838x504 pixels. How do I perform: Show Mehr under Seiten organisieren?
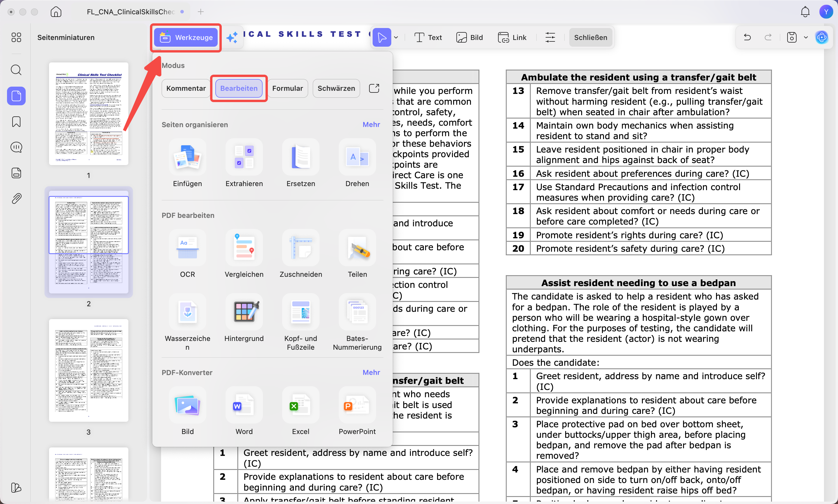coord(371,125)
